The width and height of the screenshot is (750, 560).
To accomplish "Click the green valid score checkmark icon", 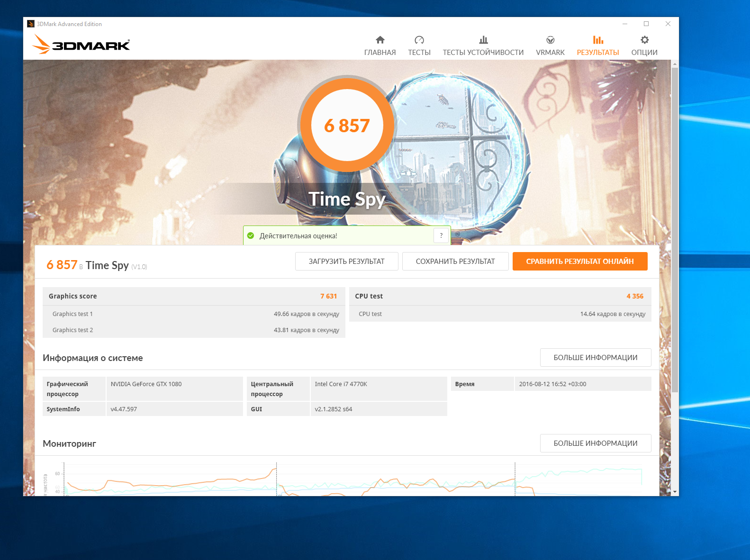I will [251, 235].
